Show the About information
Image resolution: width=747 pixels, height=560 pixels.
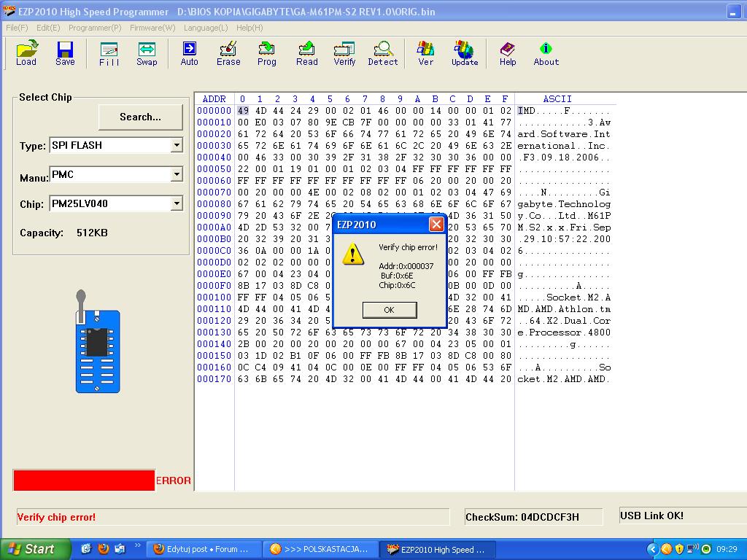click(546, 52)
